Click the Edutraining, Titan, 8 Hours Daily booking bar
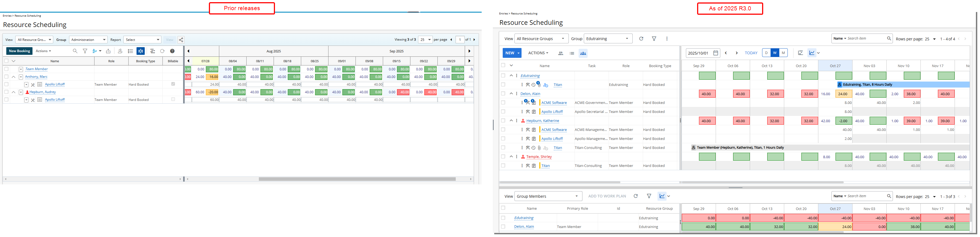 tap(904, 85)
